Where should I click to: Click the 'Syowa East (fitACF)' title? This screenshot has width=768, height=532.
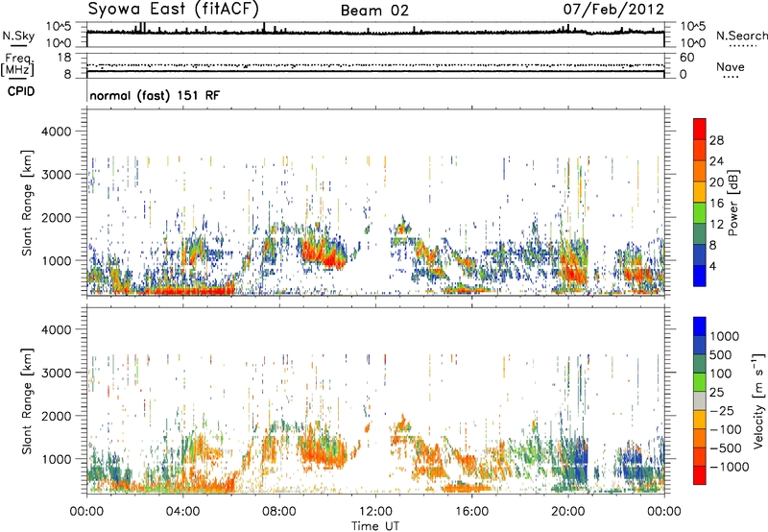pyautogui.click(x=174, y=10)
